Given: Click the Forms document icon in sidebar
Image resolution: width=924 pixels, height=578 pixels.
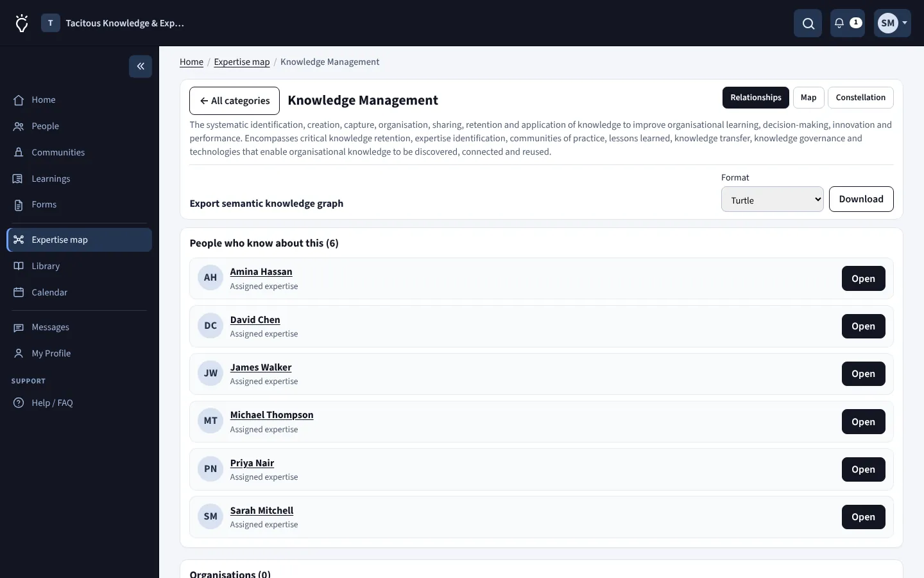Looking at the screenshot, I should (19, 205).
